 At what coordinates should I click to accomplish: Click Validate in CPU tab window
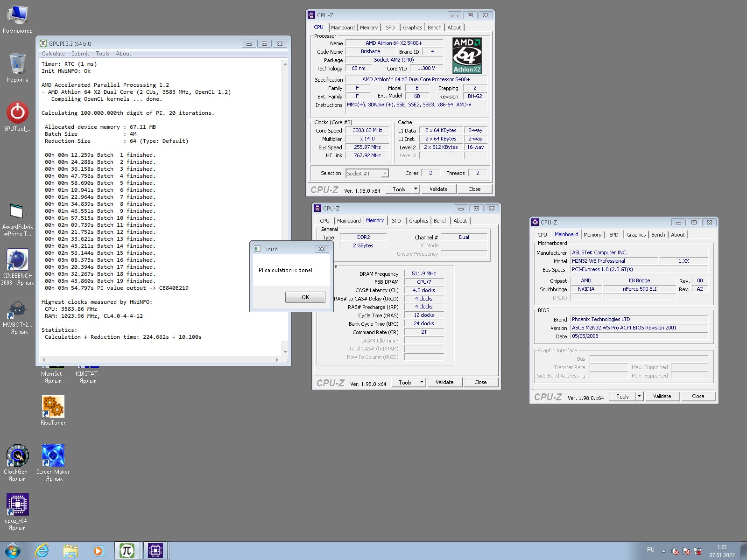tap(438, 189)
